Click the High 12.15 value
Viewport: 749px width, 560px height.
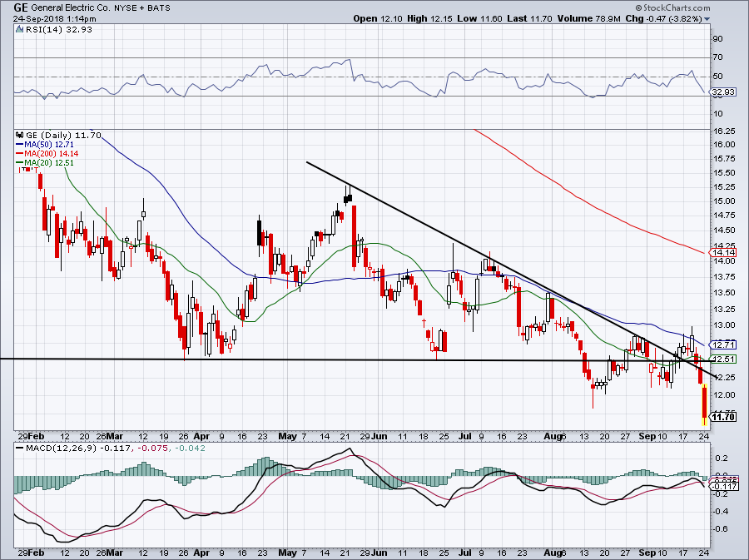pos(429,18)
